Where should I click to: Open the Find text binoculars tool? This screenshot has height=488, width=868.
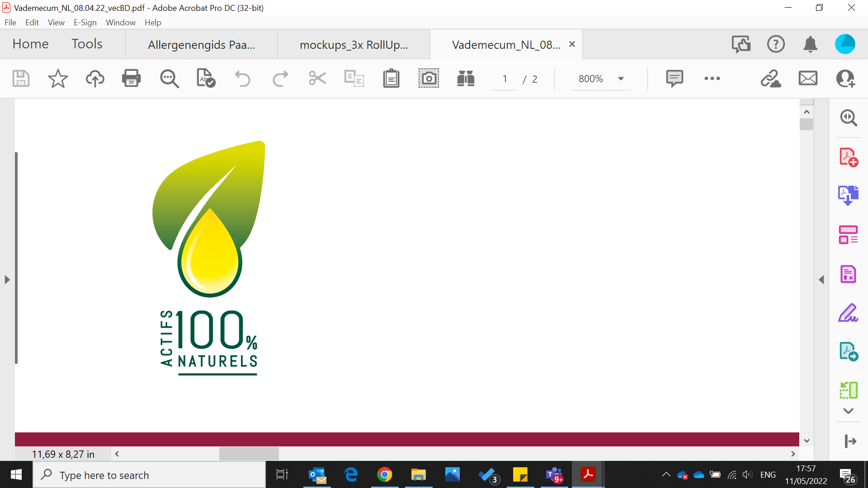[x=466, y=79]
